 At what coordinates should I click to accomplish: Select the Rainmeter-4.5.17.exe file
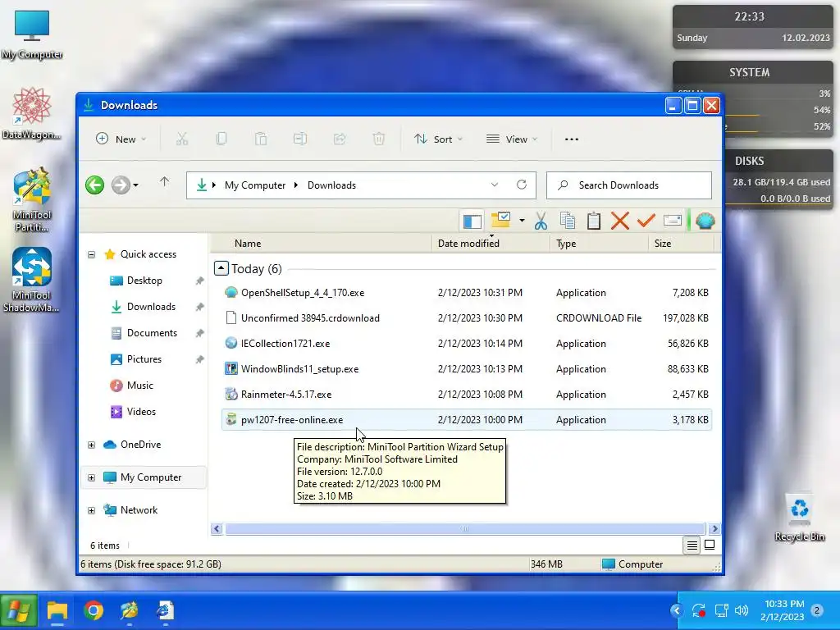[x=466, y=395]
